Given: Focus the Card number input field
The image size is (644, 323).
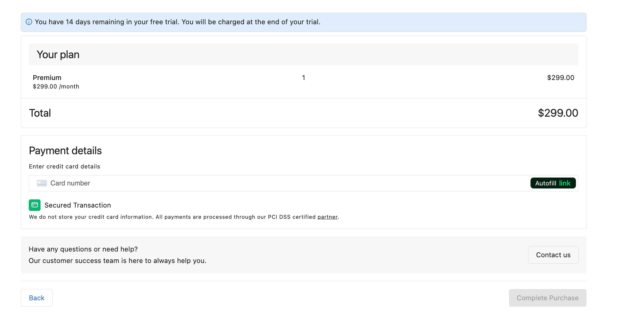Looking at the screenshot, I should (272, 183).
